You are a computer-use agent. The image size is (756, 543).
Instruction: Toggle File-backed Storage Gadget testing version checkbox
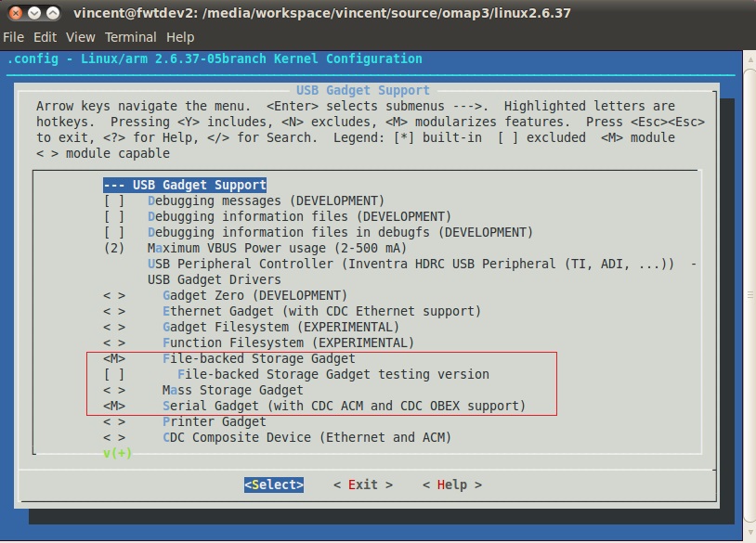tap(114, 374)
